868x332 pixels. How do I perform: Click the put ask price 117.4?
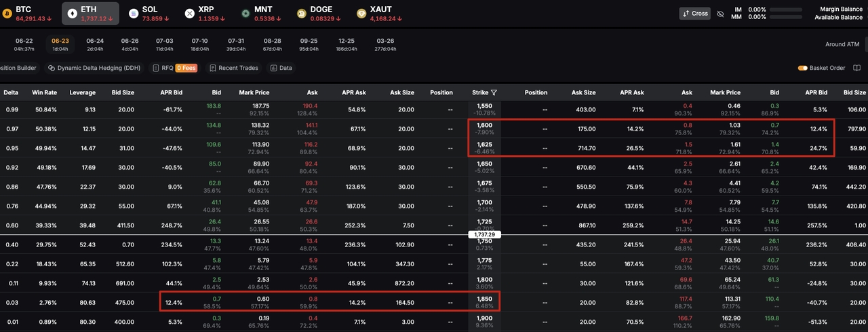click(x=685, y=297)
